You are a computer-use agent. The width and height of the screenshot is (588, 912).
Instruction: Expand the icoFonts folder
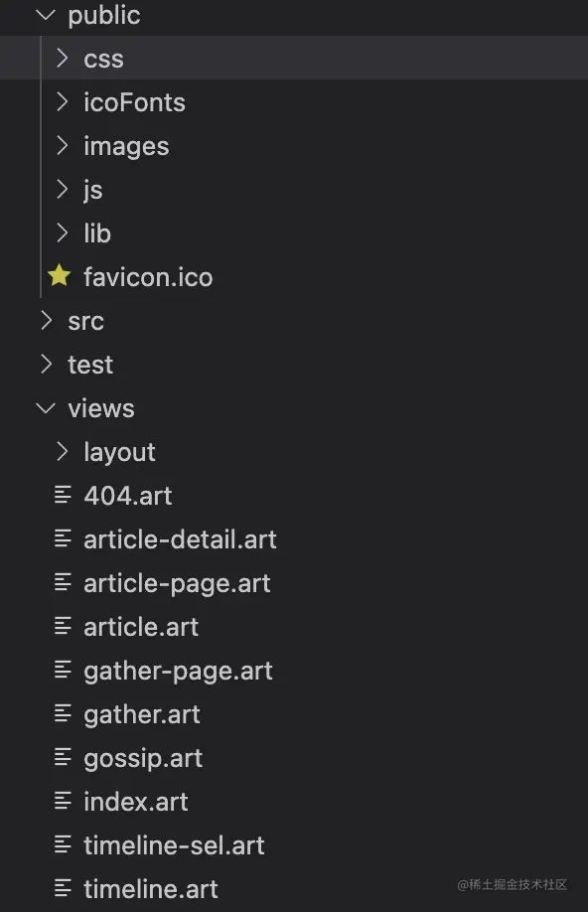tap(61, 101)
